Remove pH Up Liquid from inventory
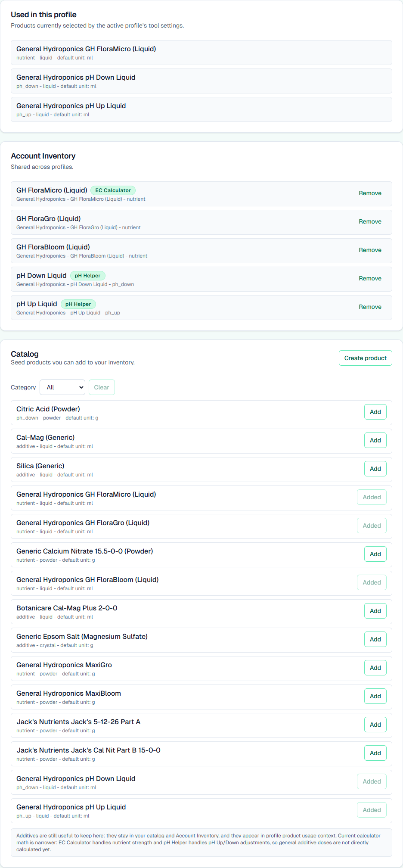This screenshot has width=403, height=868. click(370, 307)
